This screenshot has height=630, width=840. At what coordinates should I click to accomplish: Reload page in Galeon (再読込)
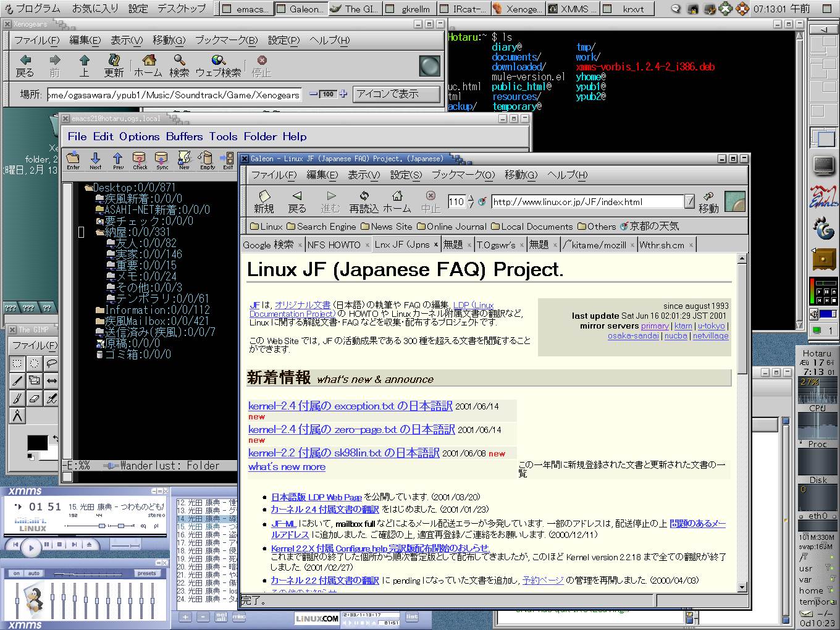coord(364,202)
